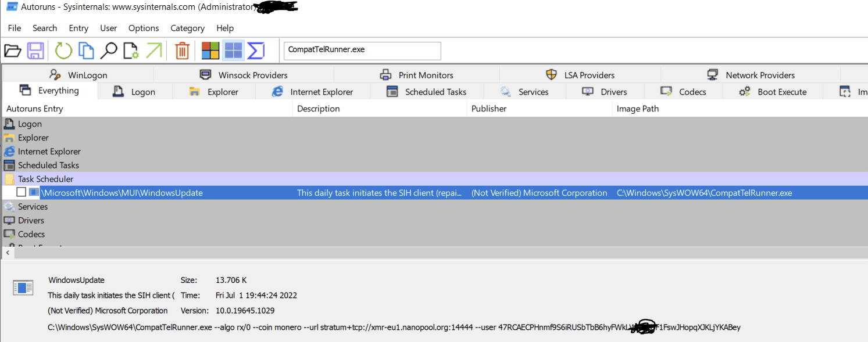The image size is (868, 342).
Task: Open entry properties document icon
Action: [x=131, y=51]
